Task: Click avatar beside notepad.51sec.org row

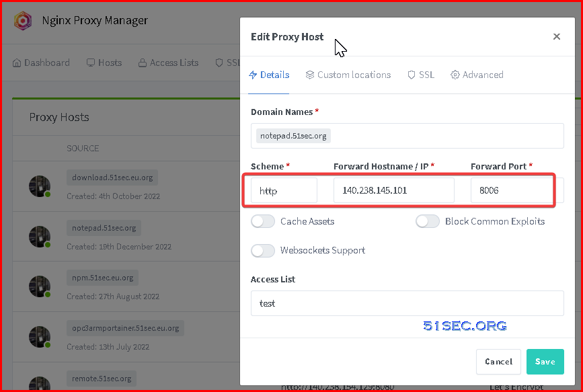Action: click(40, 237)
